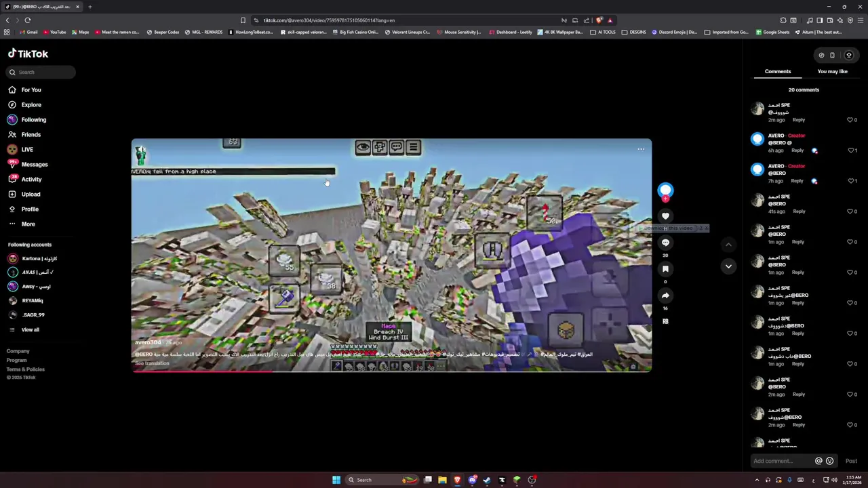Go to the previous video with up chevron
This screenshot has height=488, width=868.
(728, 245)
